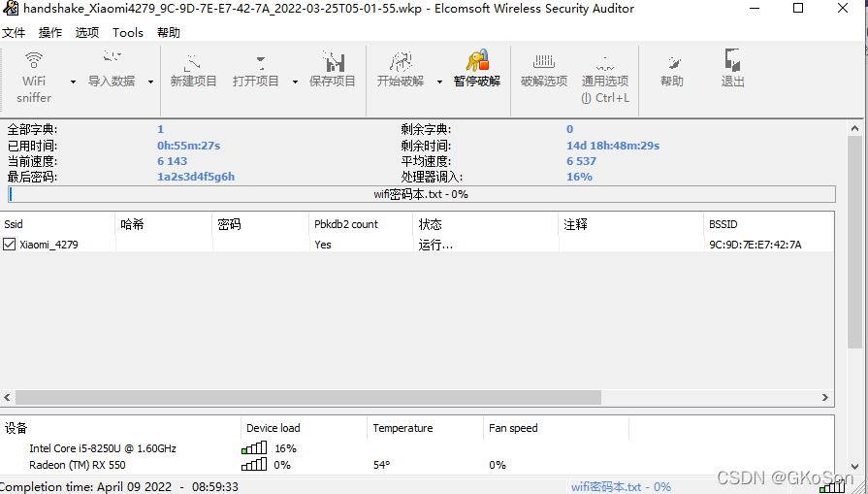Click the wifi密码本.txt progress bar
This screenshot has height=494, width=868.
click(421, 194)
